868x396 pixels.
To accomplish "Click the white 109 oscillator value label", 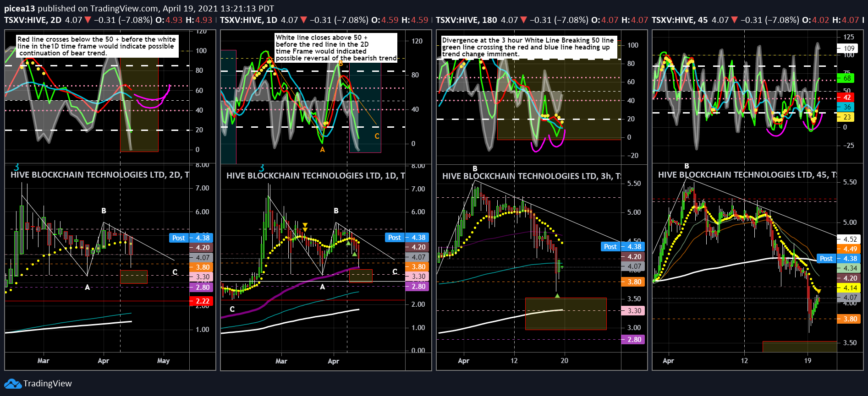I will pos(848,49).
